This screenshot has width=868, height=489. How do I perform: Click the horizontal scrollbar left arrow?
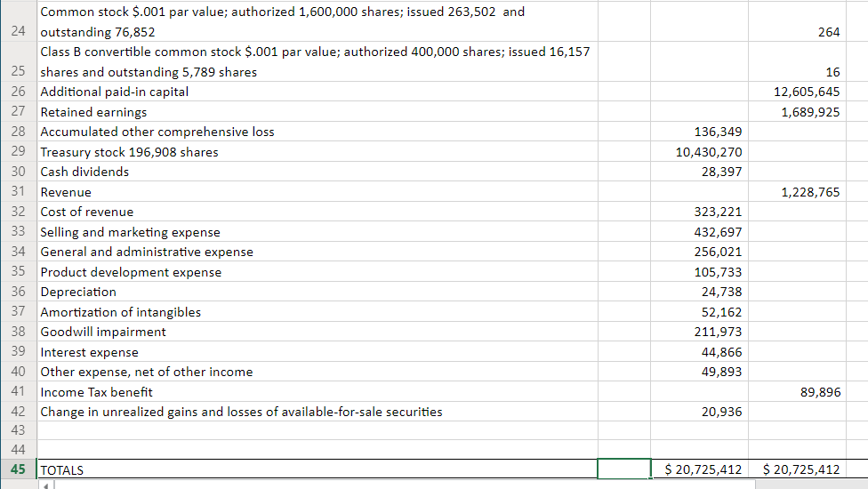(x=46, y=485)
